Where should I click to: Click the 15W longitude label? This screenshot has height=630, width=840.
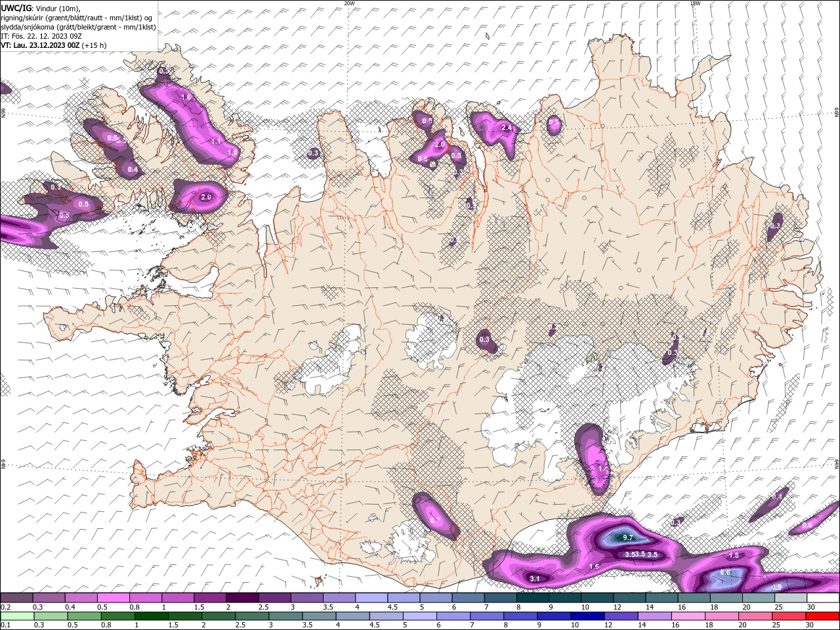pos(695,3)
